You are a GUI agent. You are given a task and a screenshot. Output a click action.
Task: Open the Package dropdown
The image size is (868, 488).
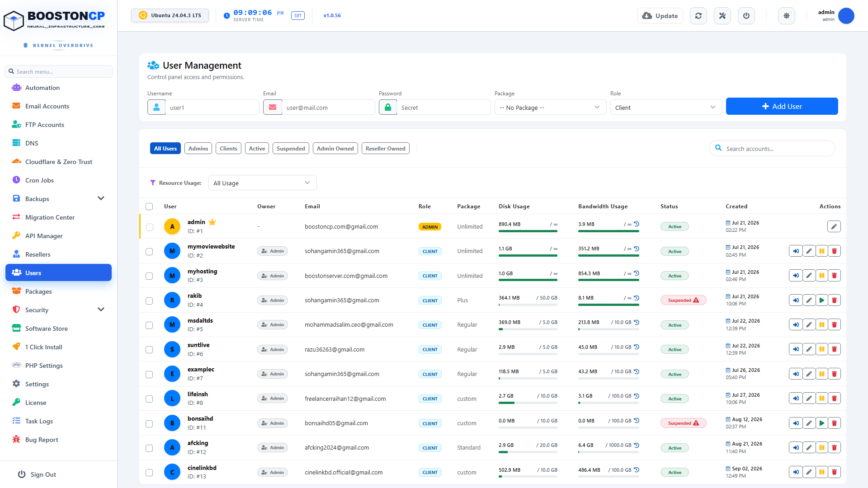(x=550, y=108)
